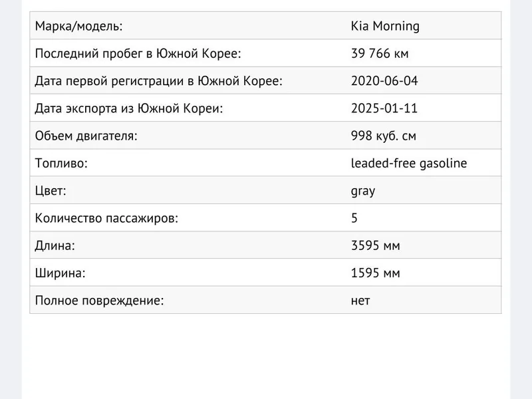Select the passenger count value "5"

(354, 218)
